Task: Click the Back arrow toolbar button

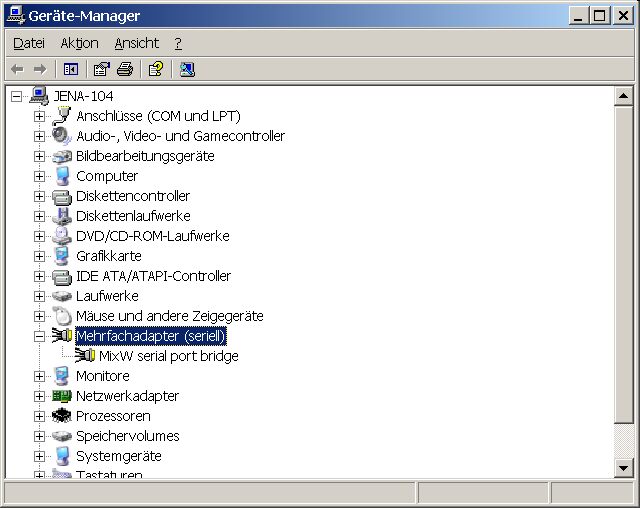Action: click(17, 69)
